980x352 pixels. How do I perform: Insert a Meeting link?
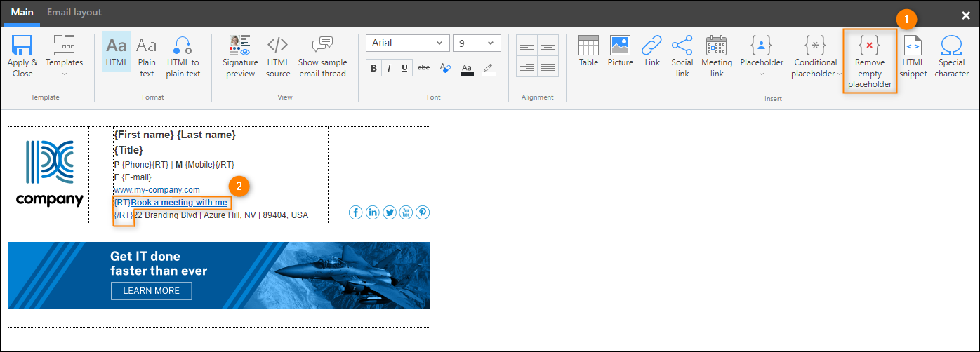[x=717, y=56]
